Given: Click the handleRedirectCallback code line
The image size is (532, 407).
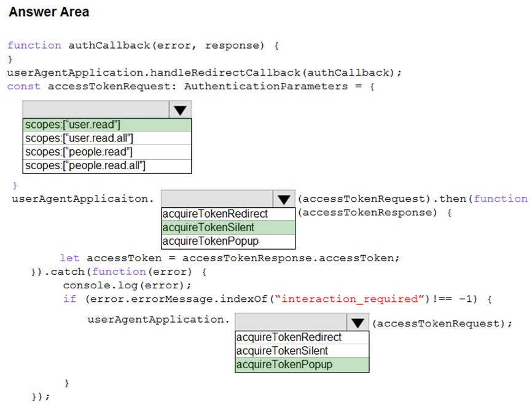Looking at the screenshot, I should [204, 73].
